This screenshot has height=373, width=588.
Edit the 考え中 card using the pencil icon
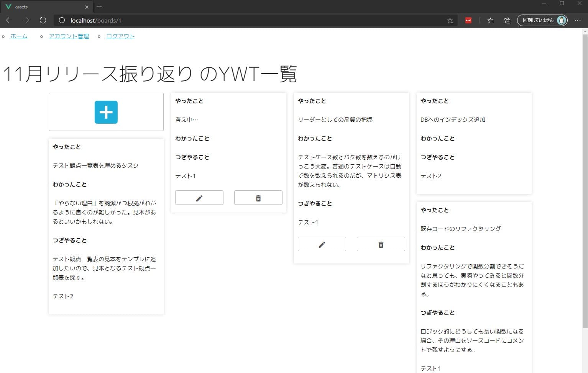click(x=199, y=198)
